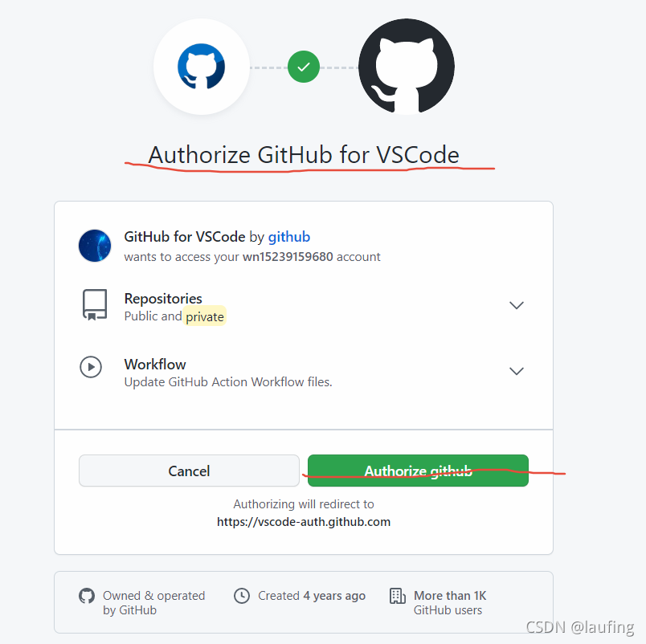Screen dimensions: 646x644
Task: Click the Repositories permission heading
Action: coord(163,299)
